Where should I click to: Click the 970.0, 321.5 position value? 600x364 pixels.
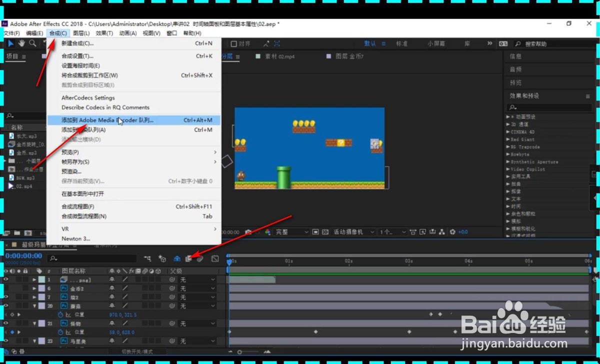[x=123, y=314]
